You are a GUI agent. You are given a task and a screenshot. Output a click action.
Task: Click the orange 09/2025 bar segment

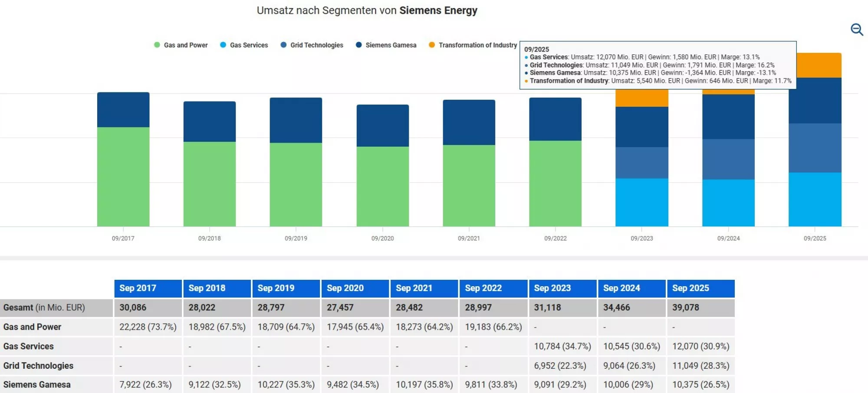click(819, 65)
